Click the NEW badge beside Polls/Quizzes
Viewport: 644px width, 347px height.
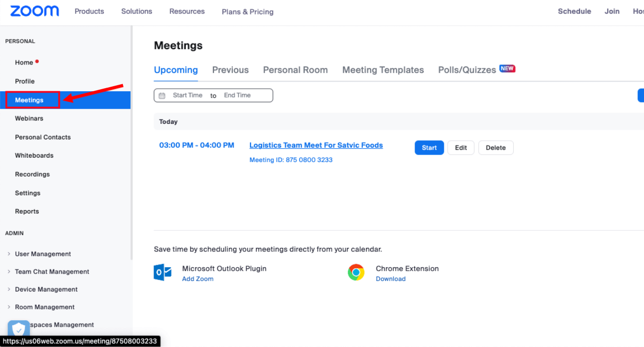tap(507, 68)
